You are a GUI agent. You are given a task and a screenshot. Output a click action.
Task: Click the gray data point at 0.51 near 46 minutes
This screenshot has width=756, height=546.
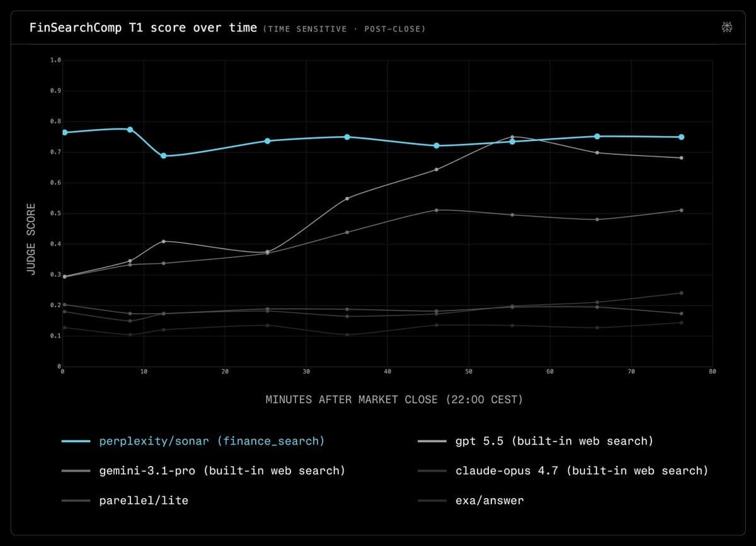[x=437, y=210]
